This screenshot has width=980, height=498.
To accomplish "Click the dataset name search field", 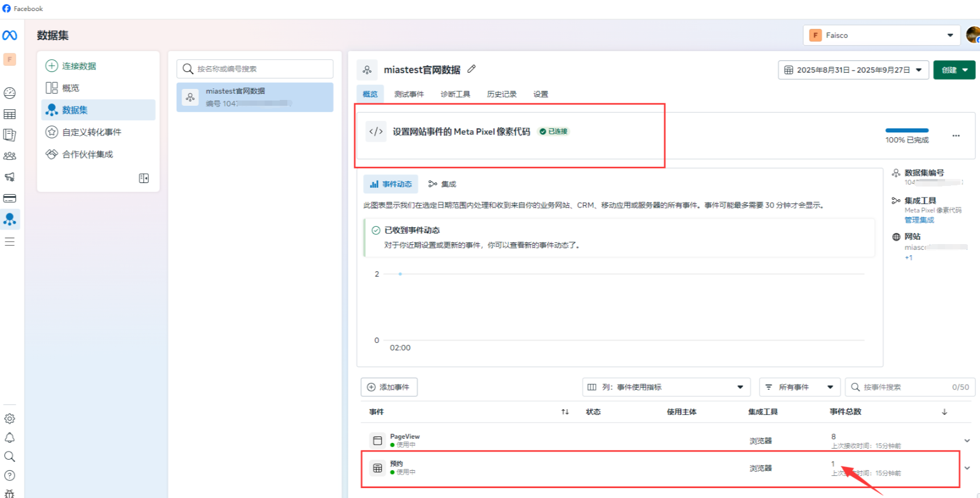I will [255, 69].
